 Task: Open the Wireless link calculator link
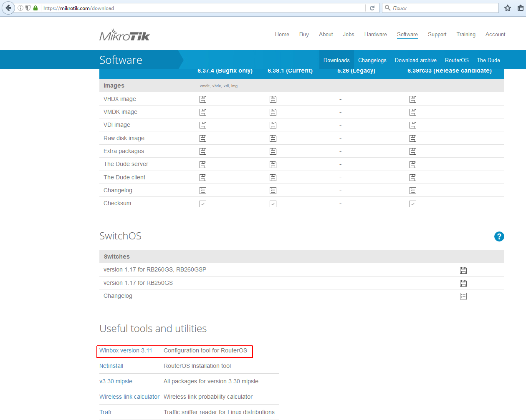[129, 397]
